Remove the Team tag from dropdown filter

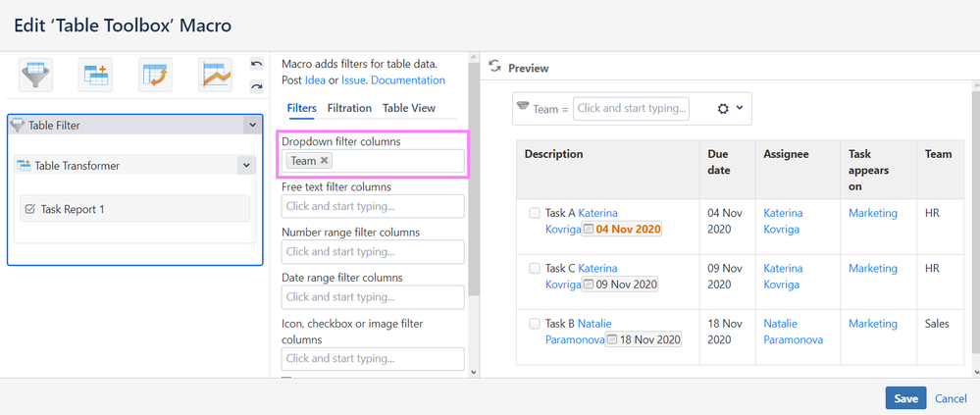pos(325,161)
